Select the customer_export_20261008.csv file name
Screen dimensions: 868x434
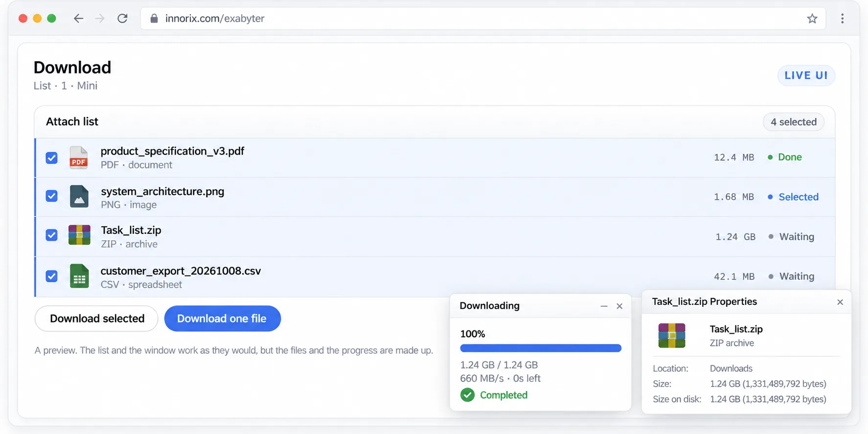(181, 271)
